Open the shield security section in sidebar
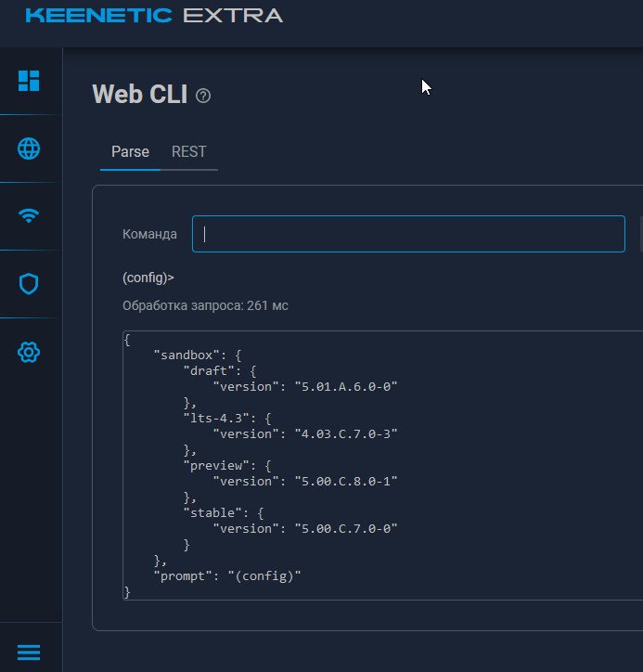The width and height of the screenshot is (643, 672). [x=30, y=284]
